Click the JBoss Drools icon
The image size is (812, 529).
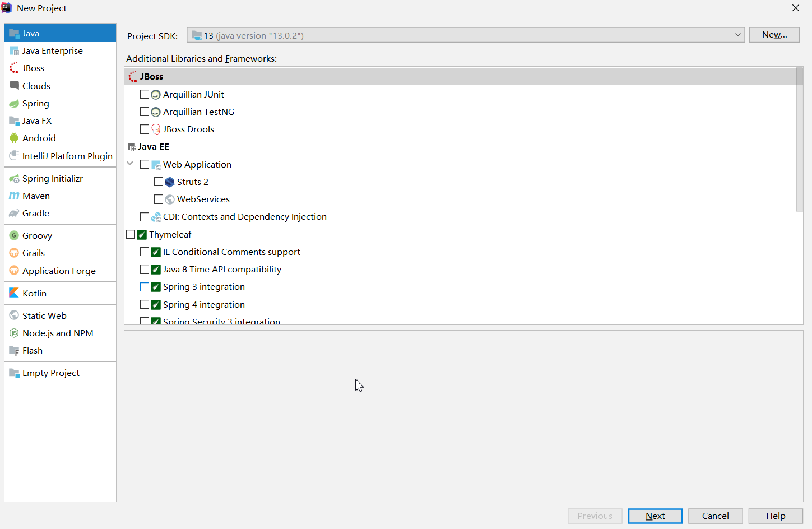pos(156,129)
